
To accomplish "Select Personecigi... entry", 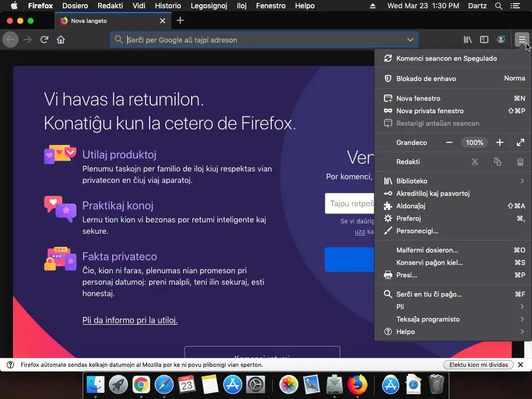I will 453,231.
